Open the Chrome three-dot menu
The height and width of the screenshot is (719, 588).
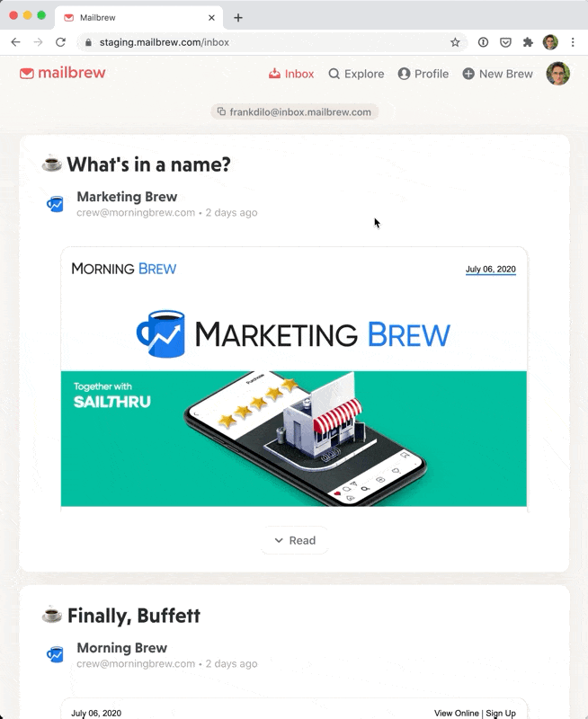(x=573, y=42)
